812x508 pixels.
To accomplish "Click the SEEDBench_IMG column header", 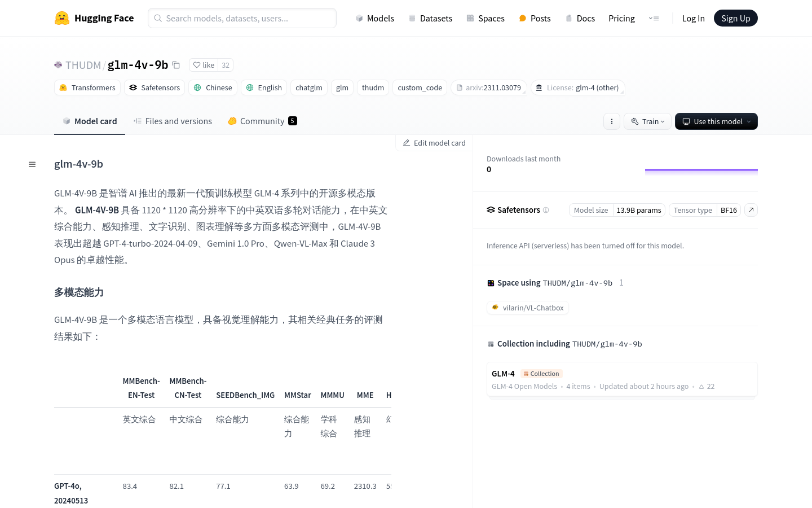I will pyautogui.click(x=245, y=395).
